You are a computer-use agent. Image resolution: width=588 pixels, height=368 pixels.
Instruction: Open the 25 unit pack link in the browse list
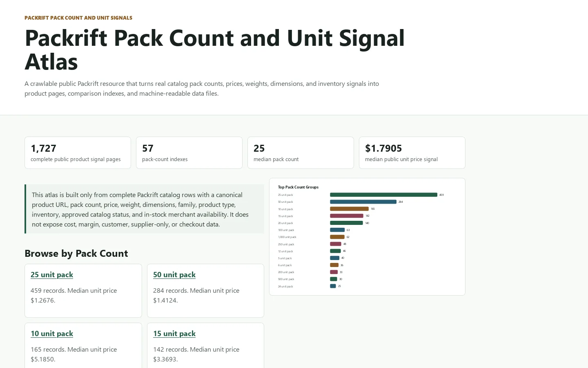point(52,275)
